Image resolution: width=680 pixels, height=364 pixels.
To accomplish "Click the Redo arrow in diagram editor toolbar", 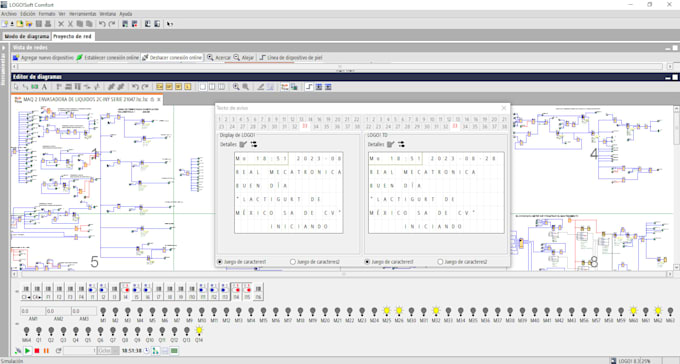I will tap(145, 87).
